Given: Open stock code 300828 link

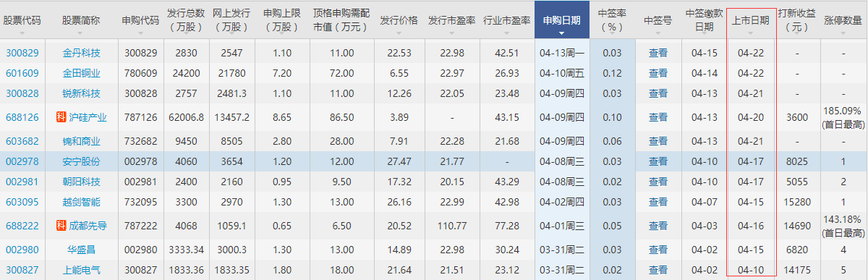Looking at the screenshot, I should coord(22,93).
